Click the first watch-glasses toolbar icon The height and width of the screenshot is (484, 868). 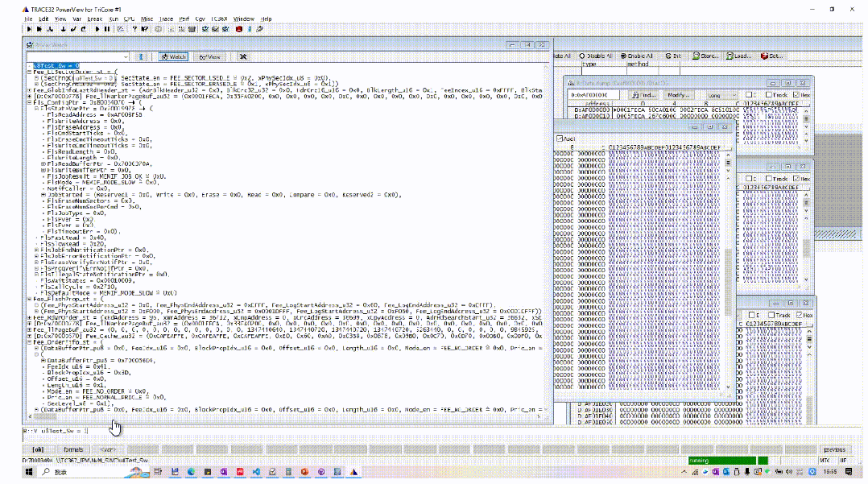pos(205,29)
